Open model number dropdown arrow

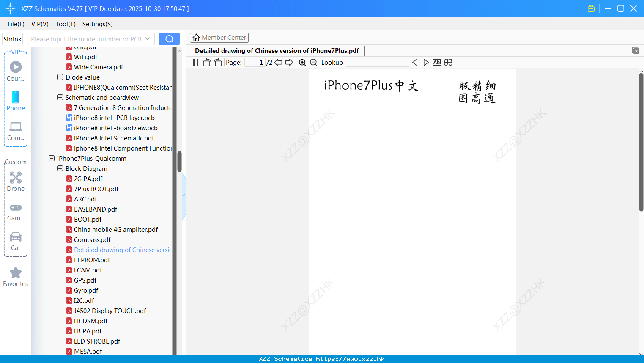[x=148, y=39]
